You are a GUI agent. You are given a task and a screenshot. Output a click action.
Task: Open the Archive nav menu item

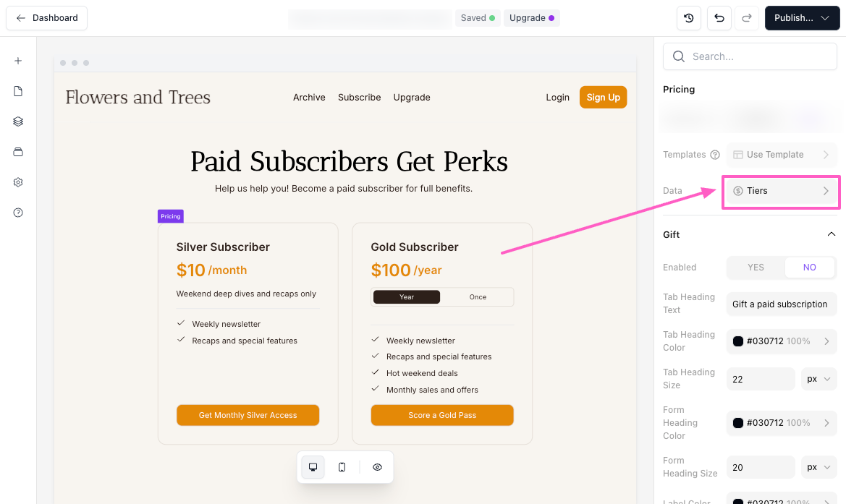point(309,98)
